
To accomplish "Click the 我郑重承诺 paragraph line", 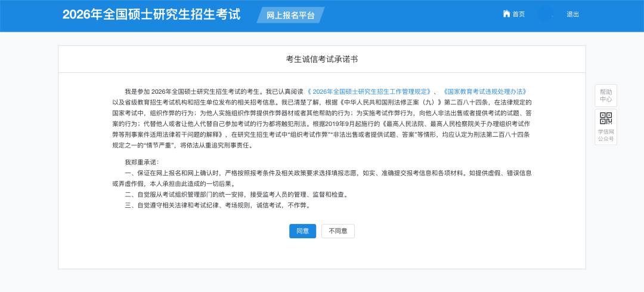I will 142,162.
